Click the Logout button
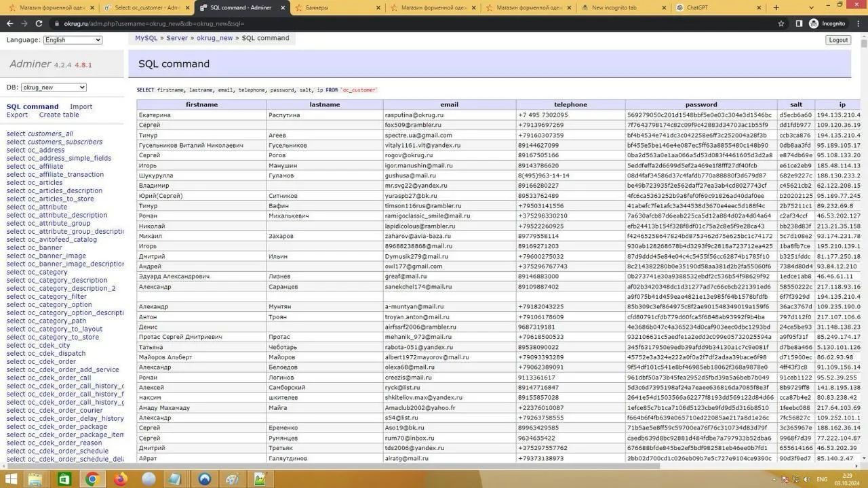Screen dimensions: 868x488 838,40
